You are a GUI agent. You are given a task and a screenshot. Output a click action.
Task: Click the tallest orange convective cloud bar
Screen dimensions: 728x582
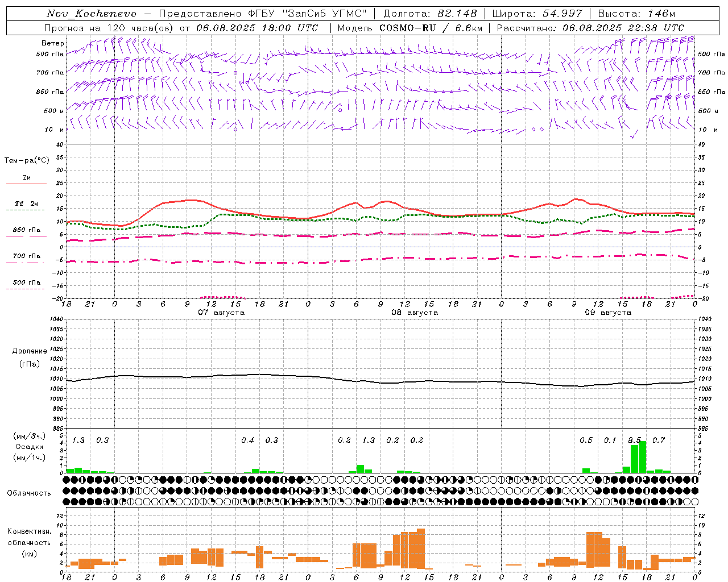(x=421, y=548)
